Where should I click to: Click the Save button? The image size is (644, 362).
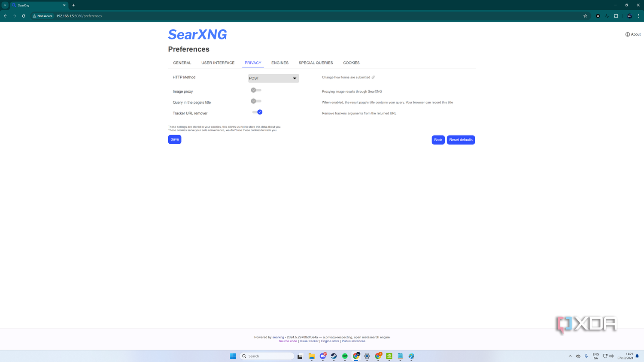click(x=175, y=139)
